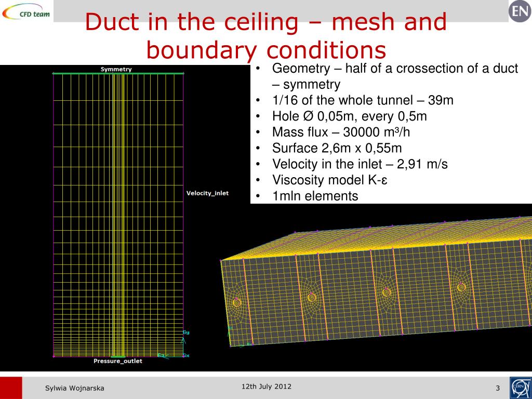The height and width of the screenshot is (399, 532).
Task: Click the 'Symmetry' boundary label
Action: 116,69
